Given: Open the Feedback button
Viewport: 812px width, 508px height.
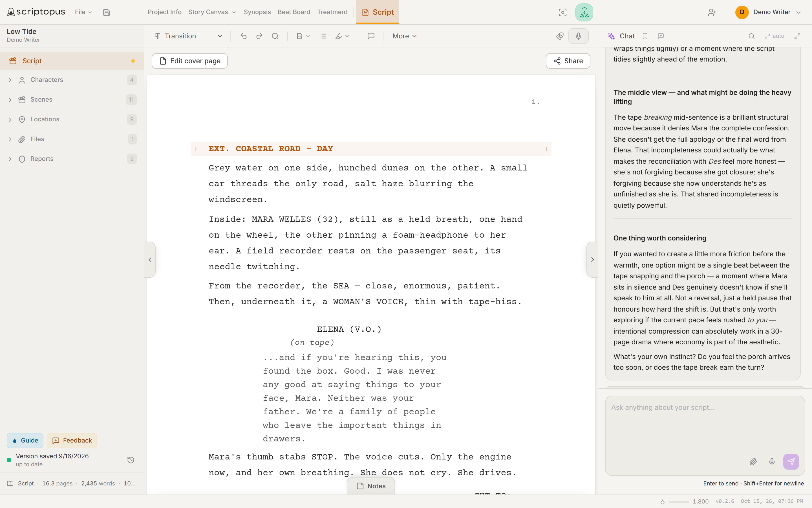Looking at the screenshot, I should (72, 440).
